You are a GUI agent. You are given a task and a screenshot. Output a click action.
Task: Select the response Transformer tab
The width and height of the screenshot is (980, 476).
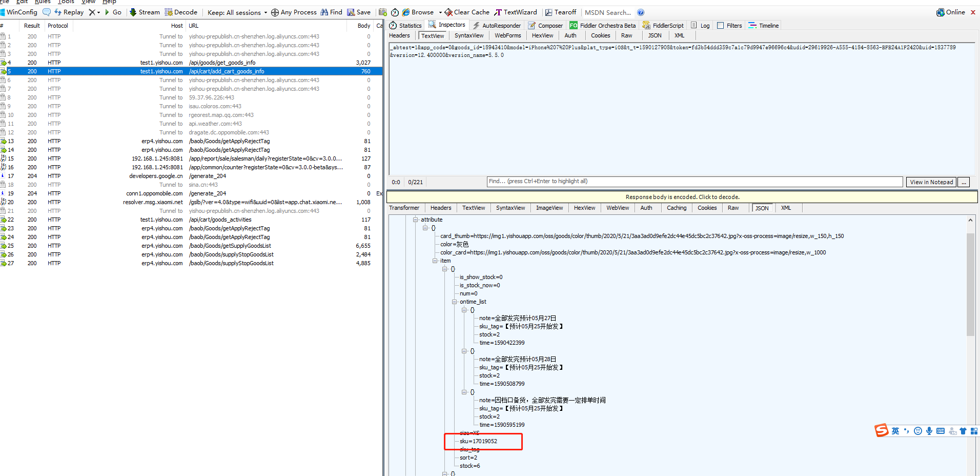[x=404, y=208]
